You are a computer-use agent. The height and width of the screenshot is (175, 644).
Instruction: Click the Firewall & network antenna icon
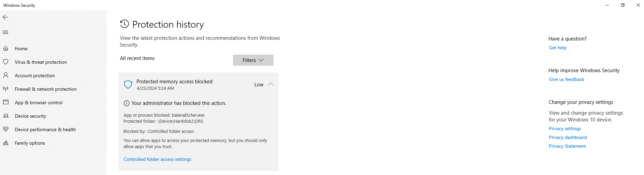click(6, 89)
